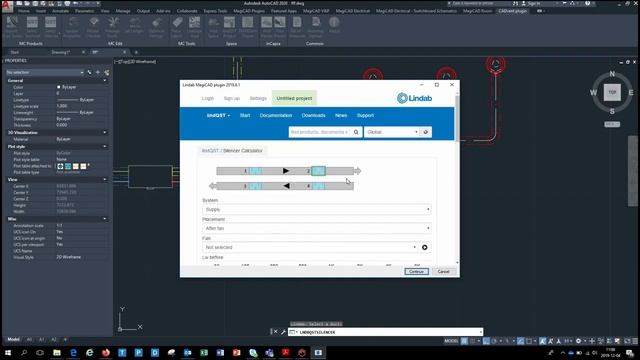This screenshot has height=360, width=640.
Task: Select silencer position 4 in the diagram
Action: 318,186
